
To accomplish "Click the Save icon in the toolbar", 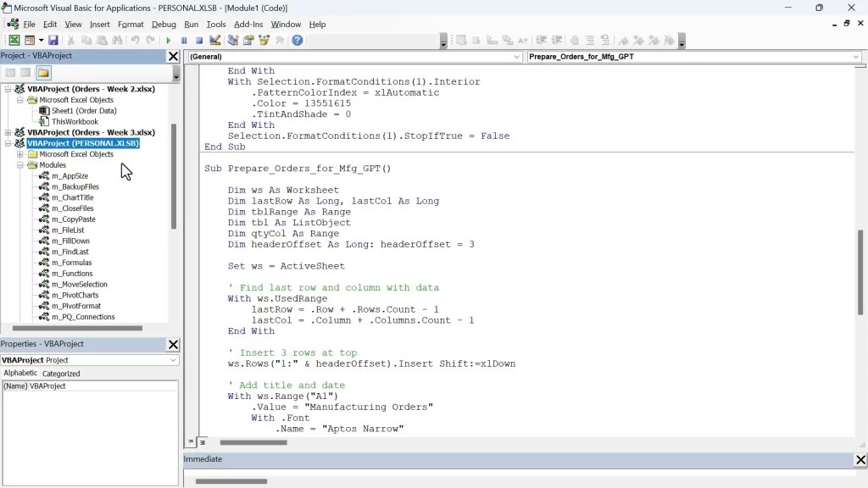I will [53, 40].
